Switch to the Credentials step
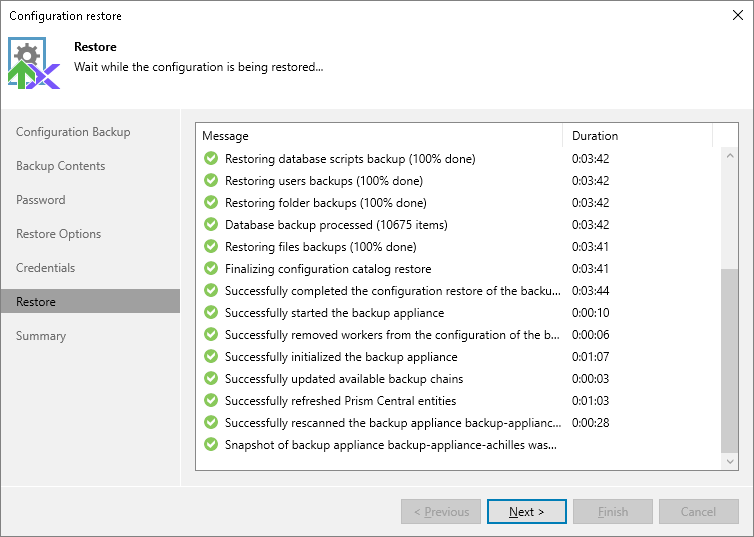This screenshot has height=537, width=754. 46,268
